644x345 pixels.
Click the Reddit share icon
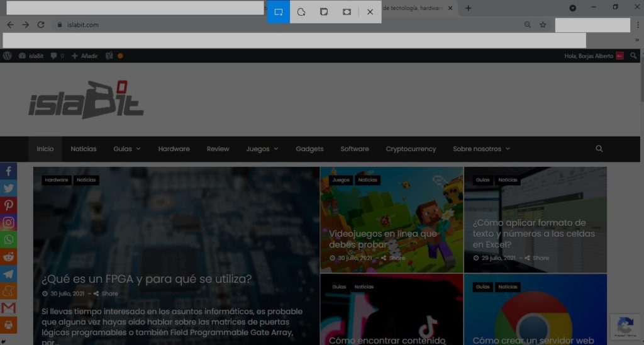8,256
